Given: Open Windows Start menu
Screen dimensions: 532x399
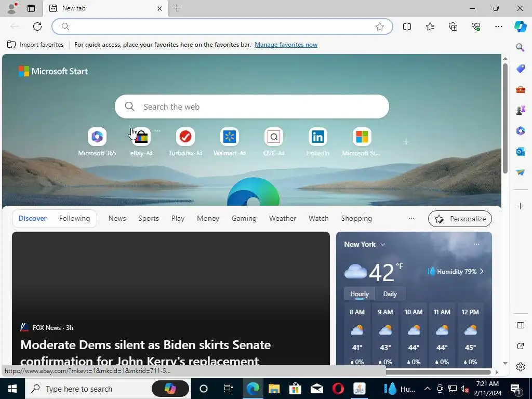Looking at the screenshot, I should (x=12, y=389).
